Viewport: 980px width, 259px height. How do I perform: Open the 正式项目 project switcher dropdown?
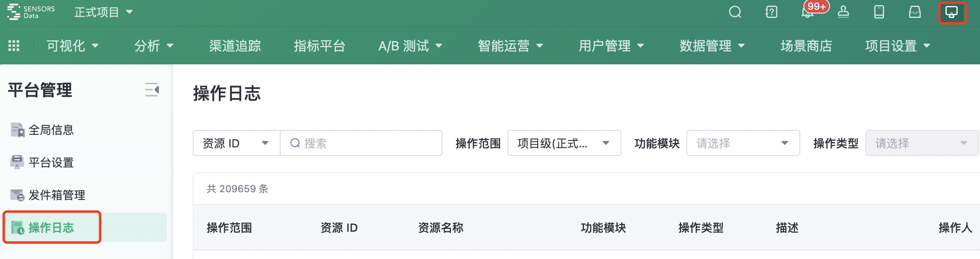point(103,12)
